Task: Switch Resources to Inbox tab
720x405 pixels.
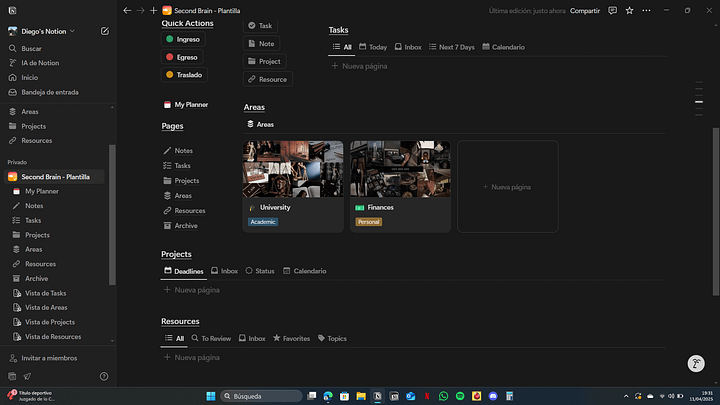Action: tap(252, 338)
